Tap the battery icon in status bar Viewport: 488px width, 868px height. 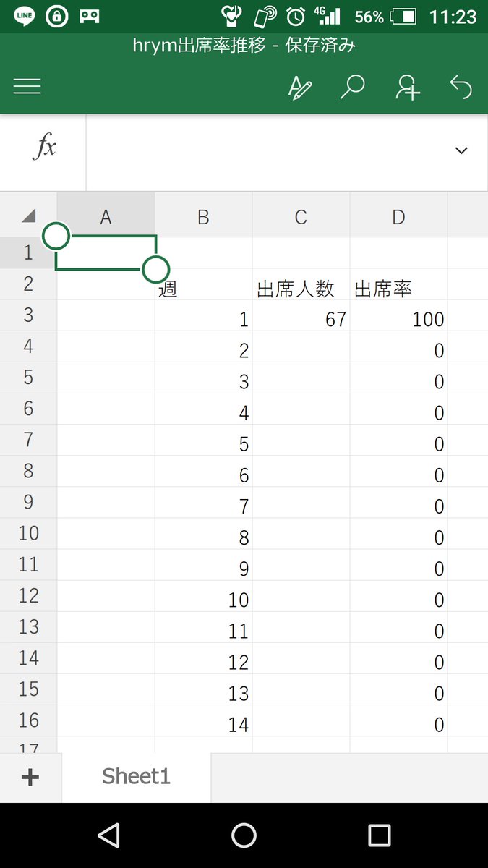click(403, 16)
